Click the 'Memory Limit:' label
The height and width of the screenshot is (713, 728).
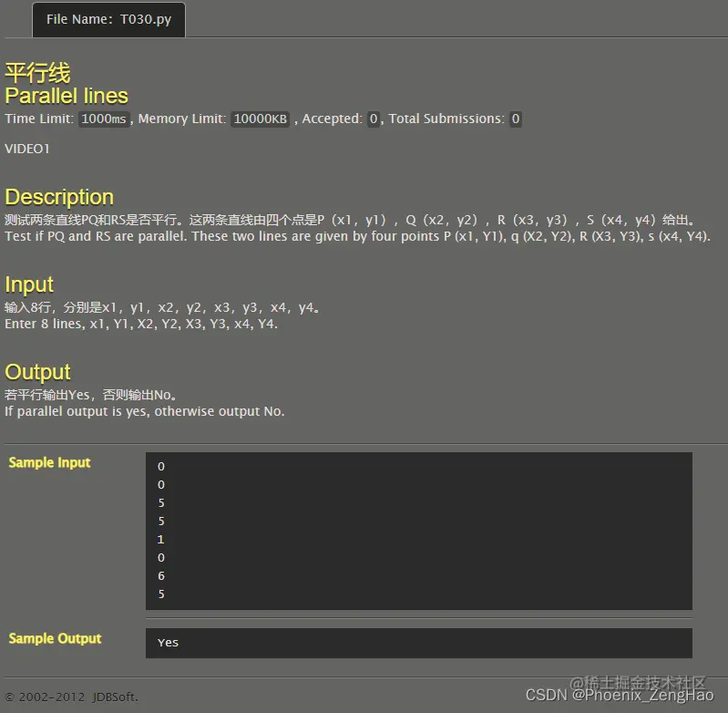[182, 119]
